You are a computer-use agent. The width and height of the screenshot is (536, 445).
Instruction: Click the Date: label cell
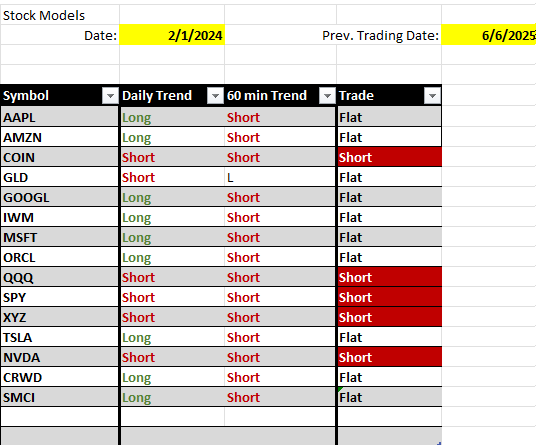pos(60,35)
